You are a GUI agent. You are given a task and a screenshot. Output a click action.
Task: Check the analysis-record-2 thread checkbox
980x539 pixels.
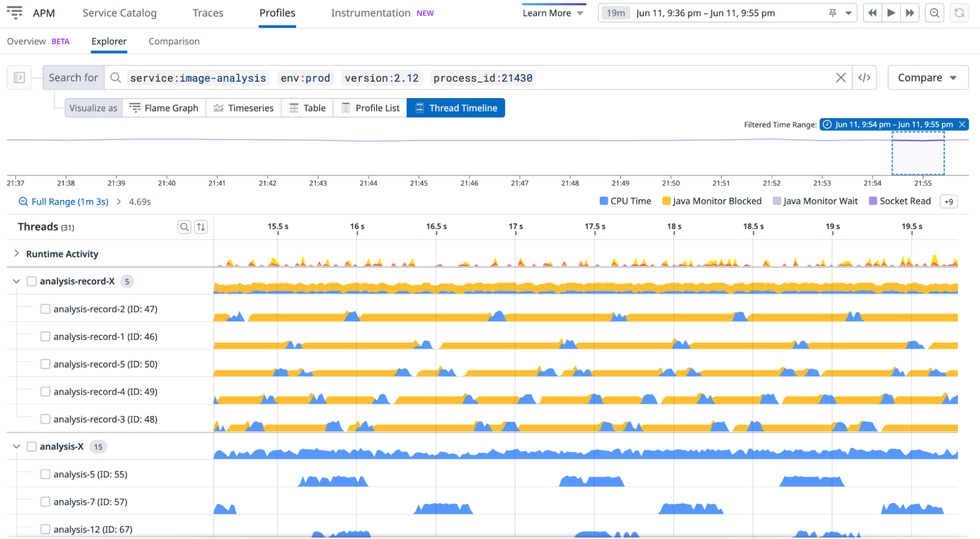click(45, 309)
